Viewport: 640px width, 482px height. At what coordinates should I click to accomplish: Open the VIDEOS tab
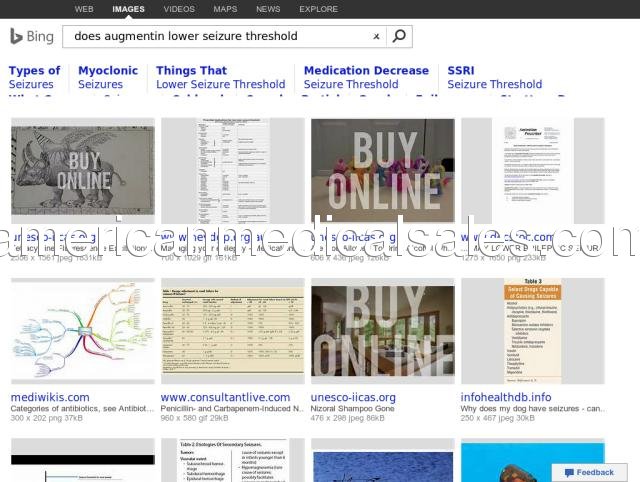pyautogui.click(x=179, y=9)
